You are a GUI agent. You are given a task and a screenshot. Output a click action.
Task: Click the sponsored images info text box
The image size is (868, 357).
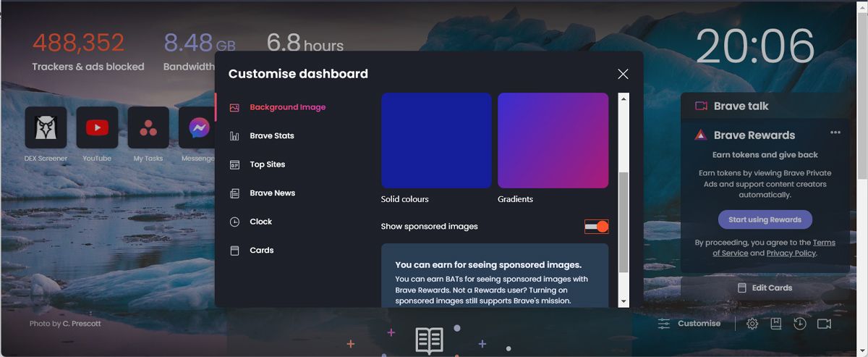[x=495, y=276]
